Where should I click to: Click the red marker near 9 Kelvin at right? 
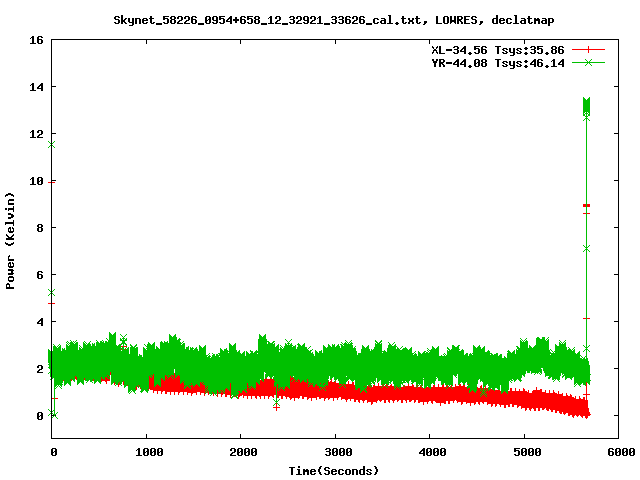[587, 206]
